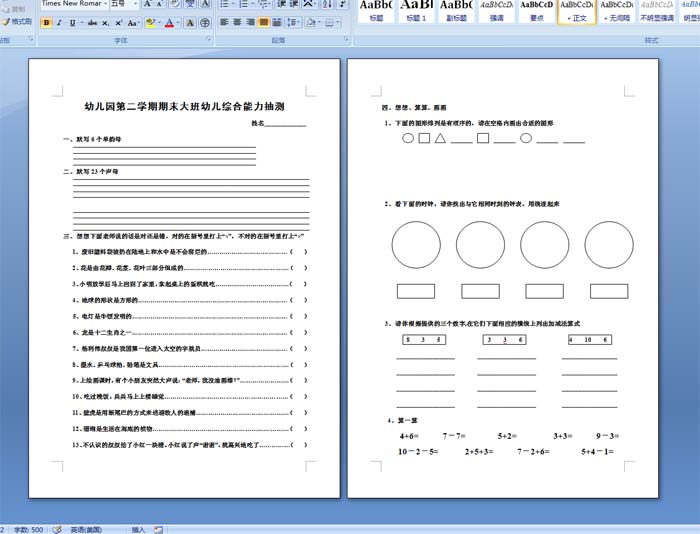Click Format Painter button

(x=17, y=21)
